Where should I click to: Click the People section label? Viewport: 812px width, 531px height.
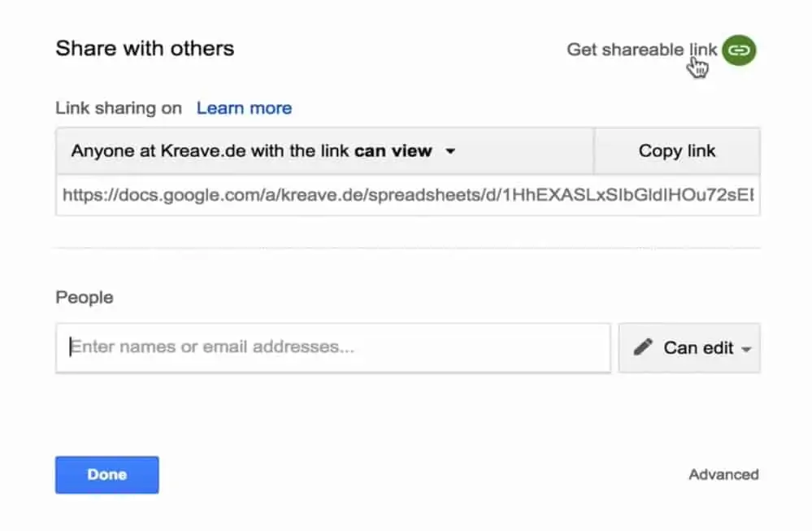tap(83, 297)
